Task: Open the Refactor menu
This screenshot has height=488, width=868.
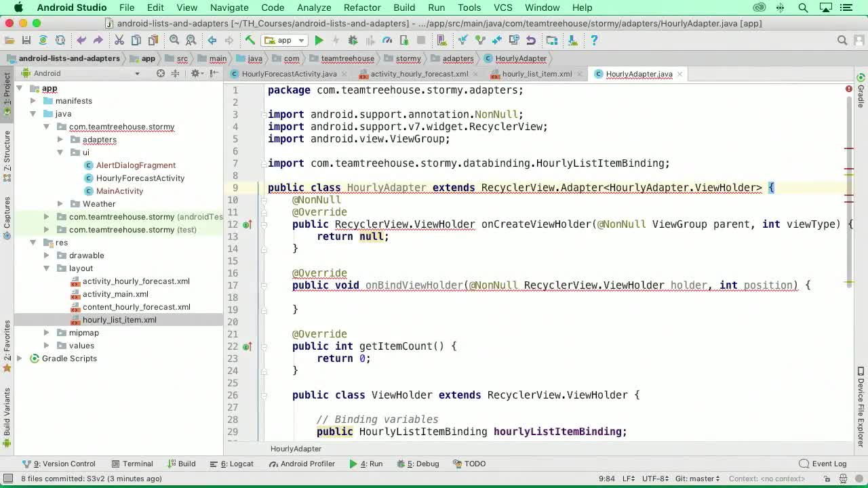Action: 362,7
